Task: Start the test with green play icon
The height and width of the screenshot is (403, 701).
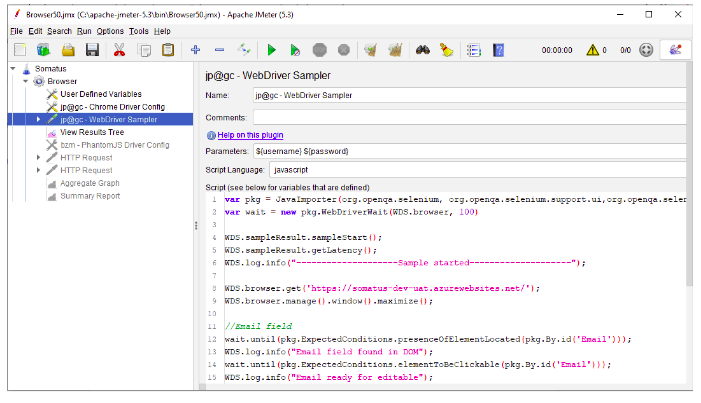Action: pyautogui.click(x=271, y=50)
